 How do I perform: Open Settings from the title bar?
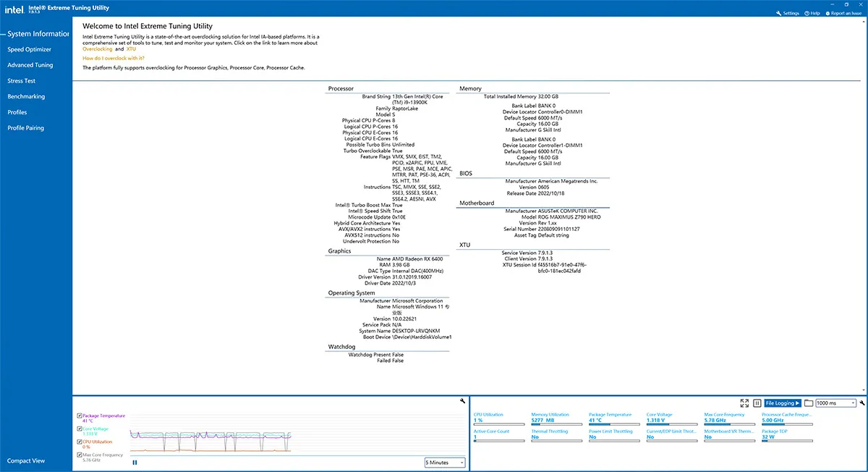click(788, 13)
